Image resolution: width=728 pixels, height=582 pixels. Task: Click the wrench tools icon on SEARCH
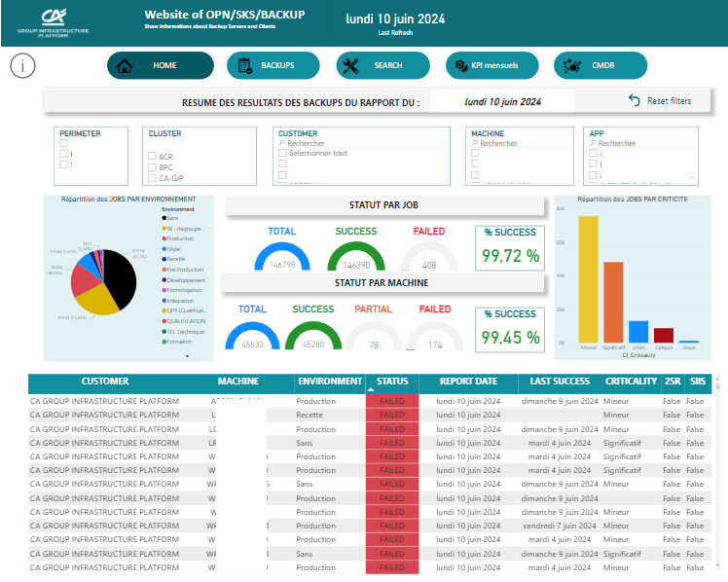coord(350,66)
